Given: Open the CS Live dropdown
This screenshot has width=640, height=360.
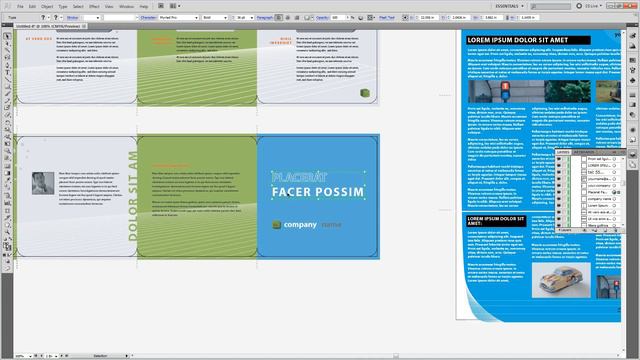Looking at the screenshot, I should coord(594,6).
